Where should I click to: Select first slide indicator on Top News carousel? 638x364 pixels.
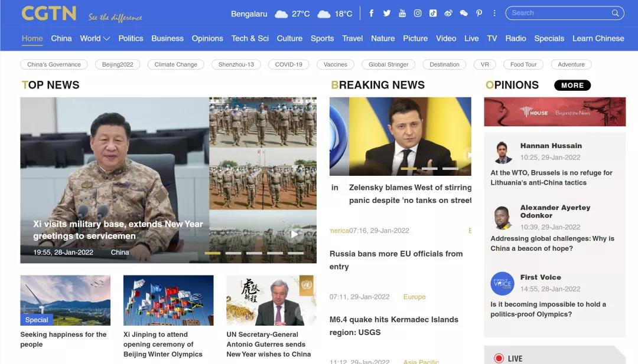(x=213, y=253)
